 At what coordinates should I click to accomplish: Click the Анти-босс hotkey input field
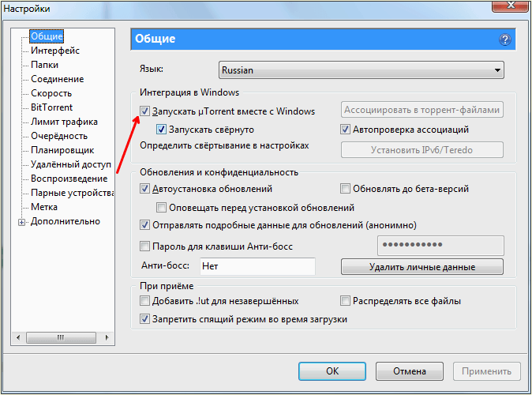click(x=258, y=266)
